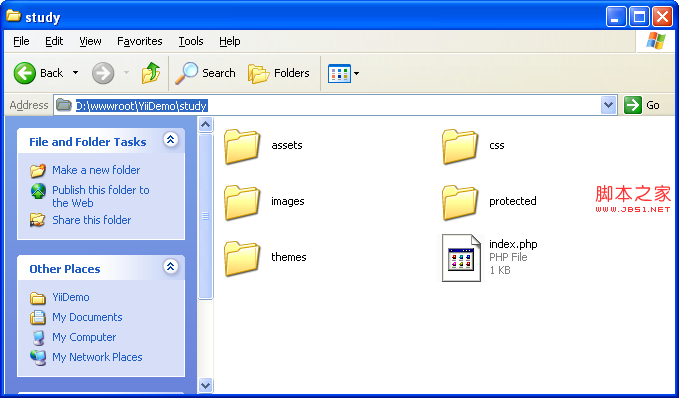Select the protected folder icon
This screenshot has width=679, height=398.
point(459,202)
